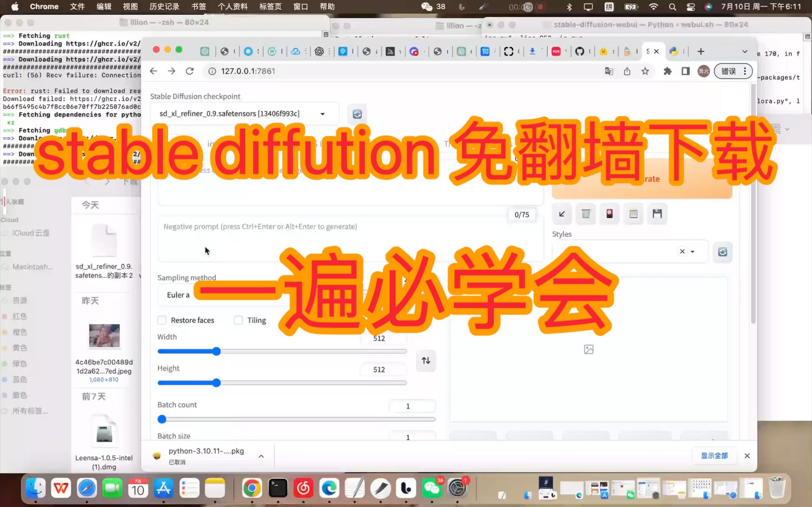Click the site info icon in address bar
Viewport: 812px width, 507px height.
click(x=212, y=71)
